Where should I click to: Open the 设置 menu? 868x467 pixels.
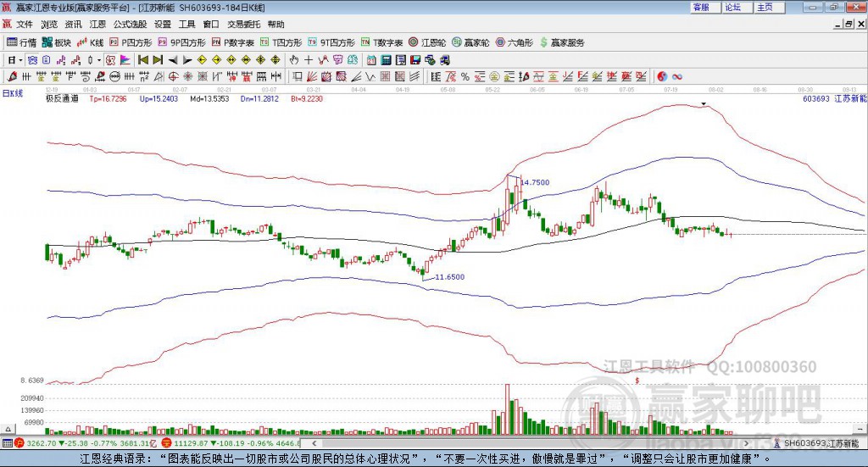tap(163, 25)
